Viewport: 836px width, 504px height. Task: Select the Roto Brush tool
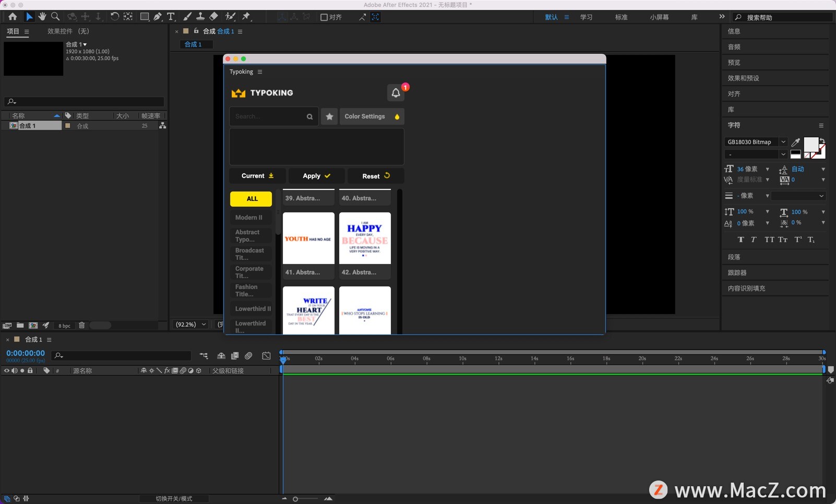click(230, 17)
